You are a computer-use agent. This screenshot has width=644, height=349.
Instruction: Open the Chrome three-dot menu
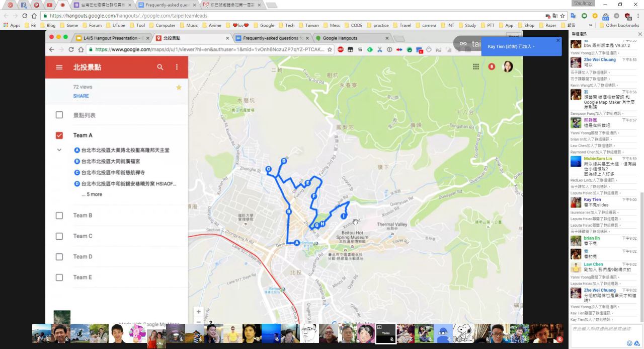coord(638,16)
